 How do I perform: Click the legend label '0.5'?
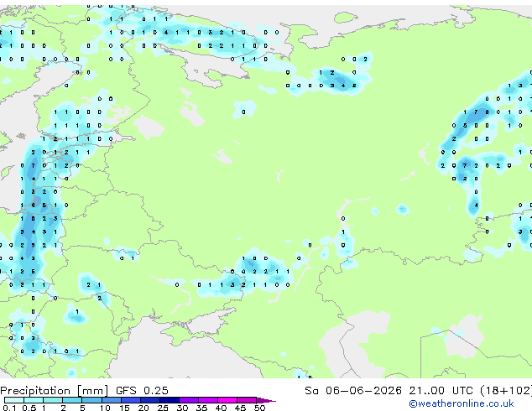click(x=29, y=408)
